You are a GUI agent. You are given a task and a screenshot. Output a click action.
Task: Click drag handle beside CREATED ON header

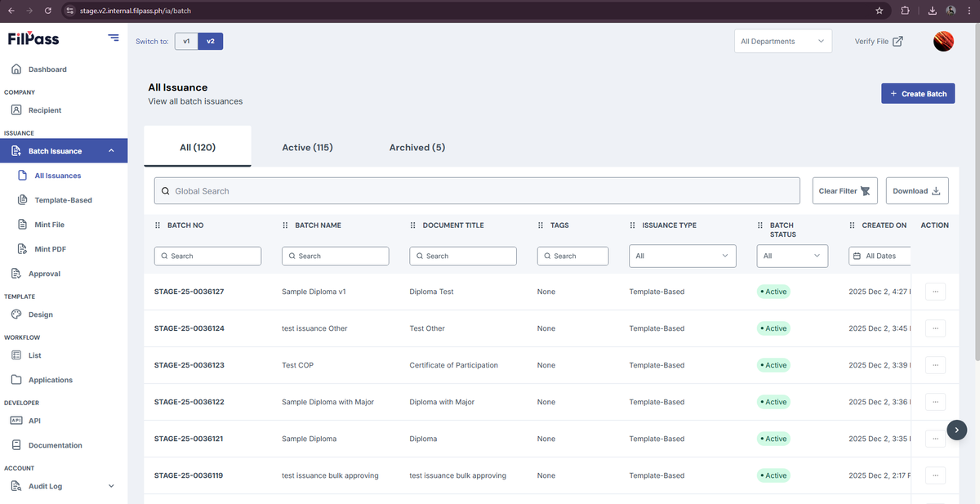pyautogui.click(x=853, y=225)
